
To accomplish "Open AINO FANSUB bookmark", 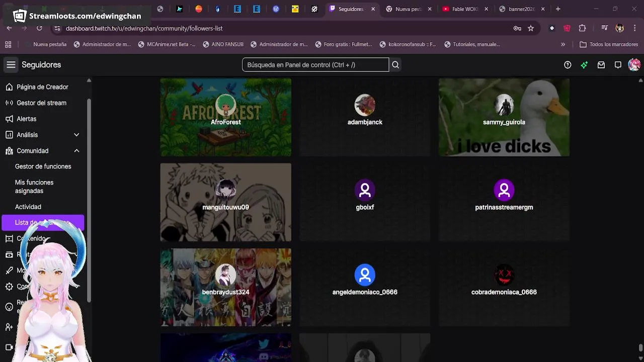I will (223, 44).
